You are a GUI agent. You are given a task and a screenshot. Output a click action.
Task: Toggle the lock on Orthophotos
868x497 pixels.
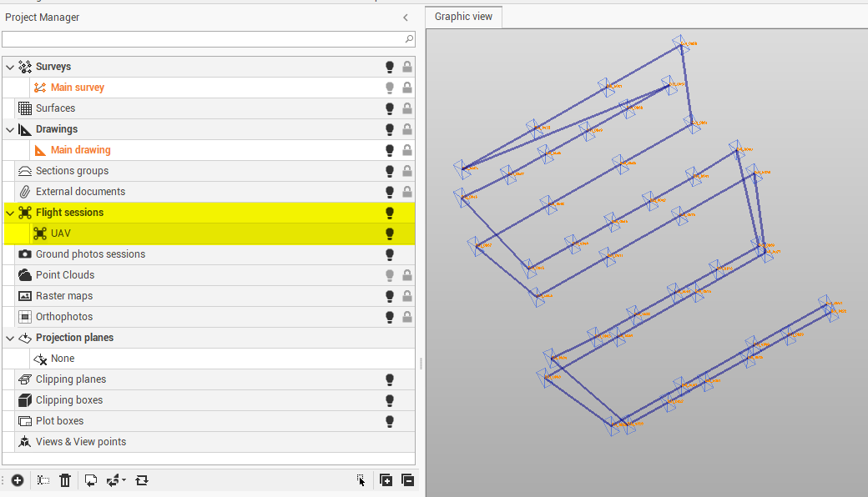pyautogui.click(x=407, y=317)
